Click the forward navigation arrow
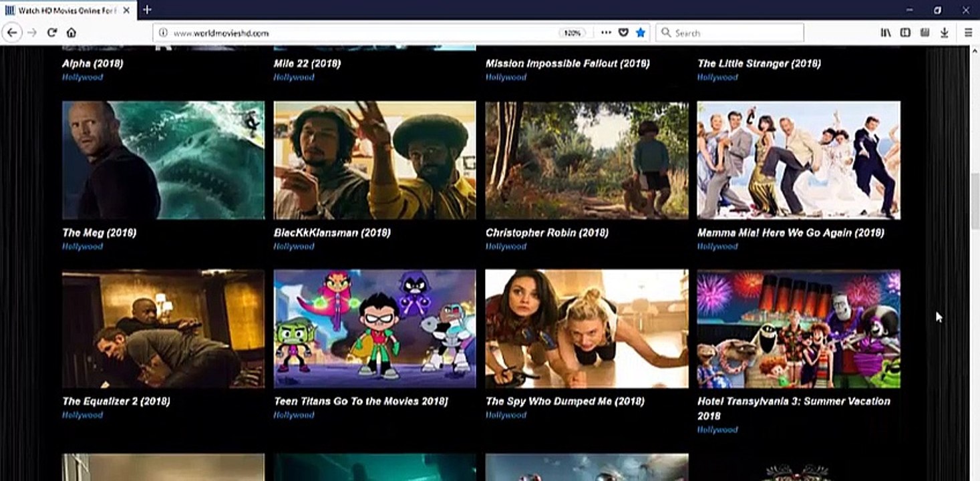 pyautogui.click(x=31, y=33)
